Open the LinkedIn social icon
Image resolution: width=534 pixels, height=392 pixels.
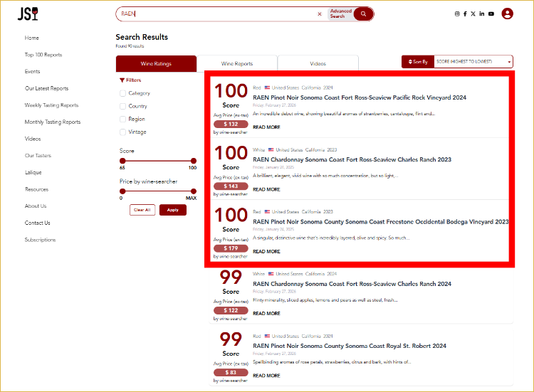pos(481,14)
